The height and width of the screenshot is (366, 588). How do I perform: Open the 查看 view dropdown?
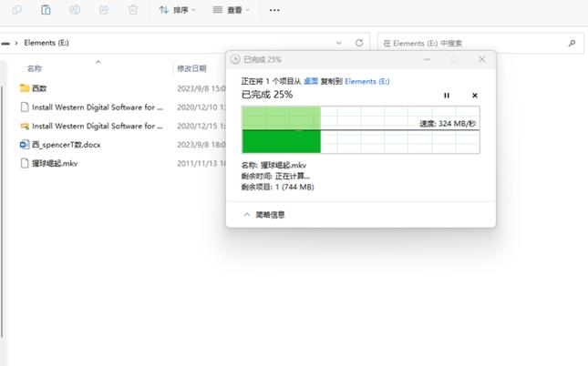click(x=231, y=10)
